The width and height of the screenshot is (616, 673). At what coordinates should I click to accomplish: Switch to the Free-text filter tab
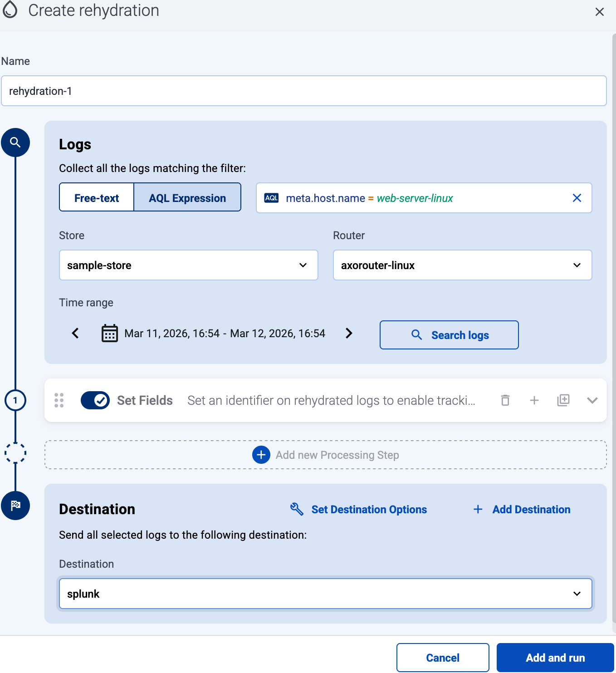tap(97, 198)
